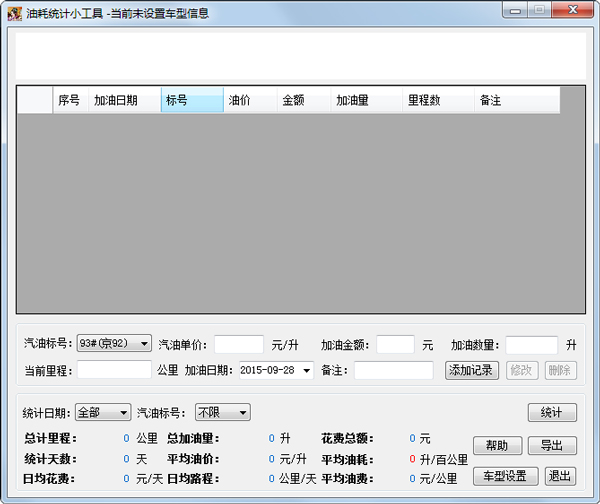Screen dimensions: 600x504
Task: Focus the 备注 input field
Action: (394, 370)
